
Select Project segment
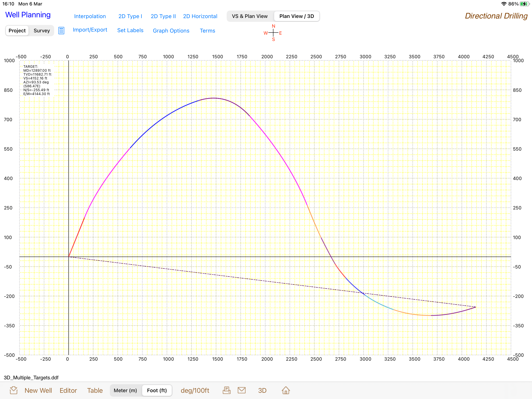[x=17, y=31]
